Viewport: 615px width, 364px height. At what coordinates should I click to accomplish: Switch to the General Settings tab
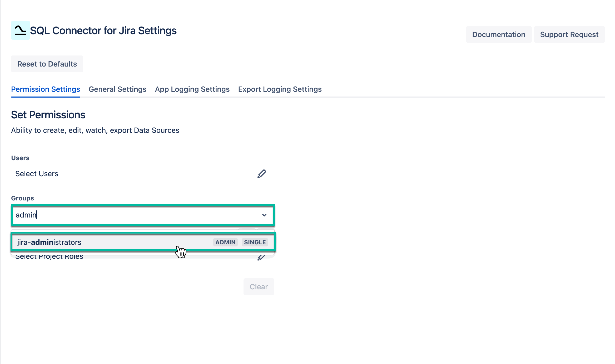coord(117,89)
